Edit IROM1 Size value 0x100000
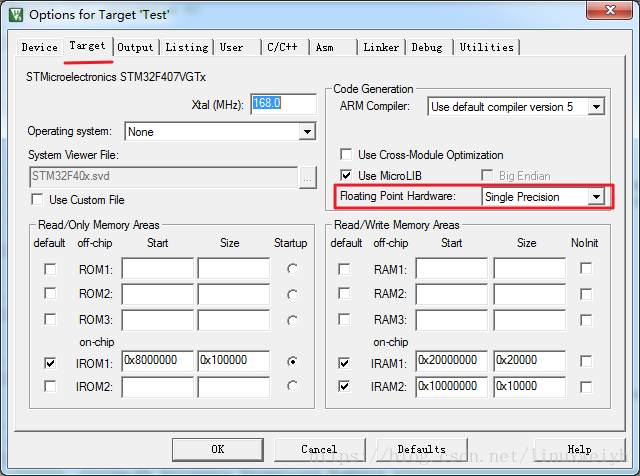The width and height of the screenshot is (640, 476). pyautogui.click(x=234, y=361)
